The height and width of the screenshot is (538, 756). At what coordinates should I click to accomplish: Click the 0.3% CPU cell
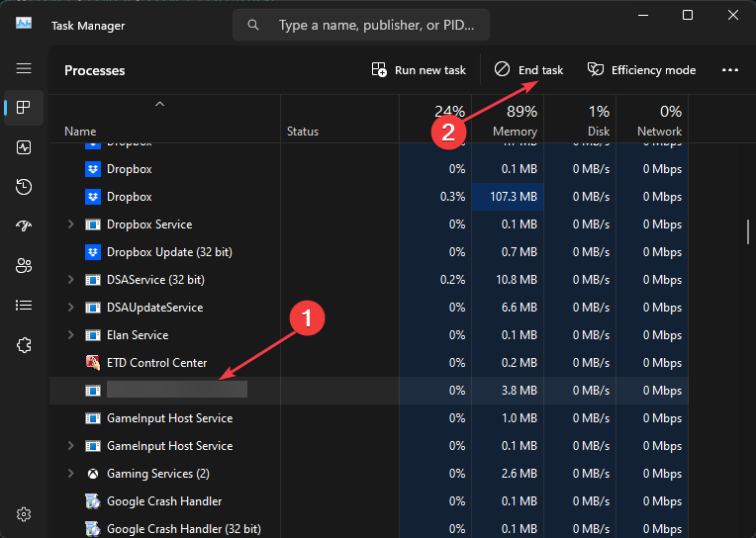tap(435, 197)
